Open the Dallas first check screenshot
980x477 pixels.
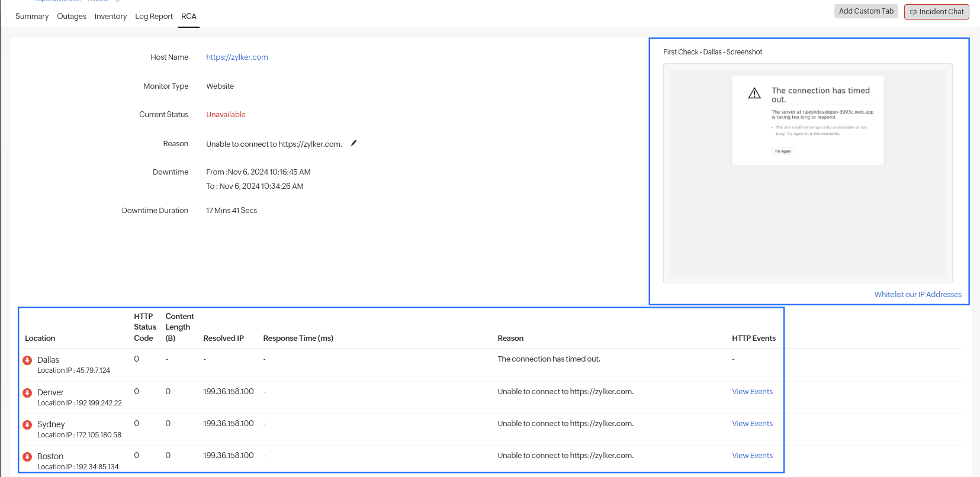tap(808, 173)
